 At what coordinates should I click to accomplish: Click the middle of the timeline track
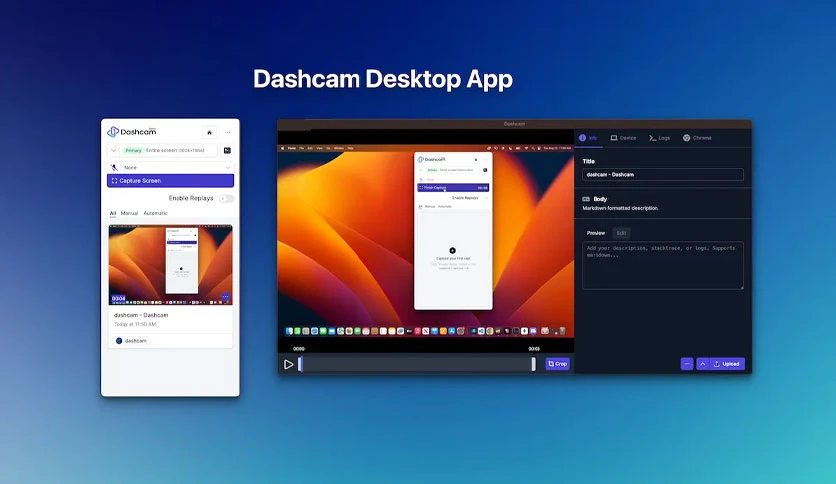[417, 364]
